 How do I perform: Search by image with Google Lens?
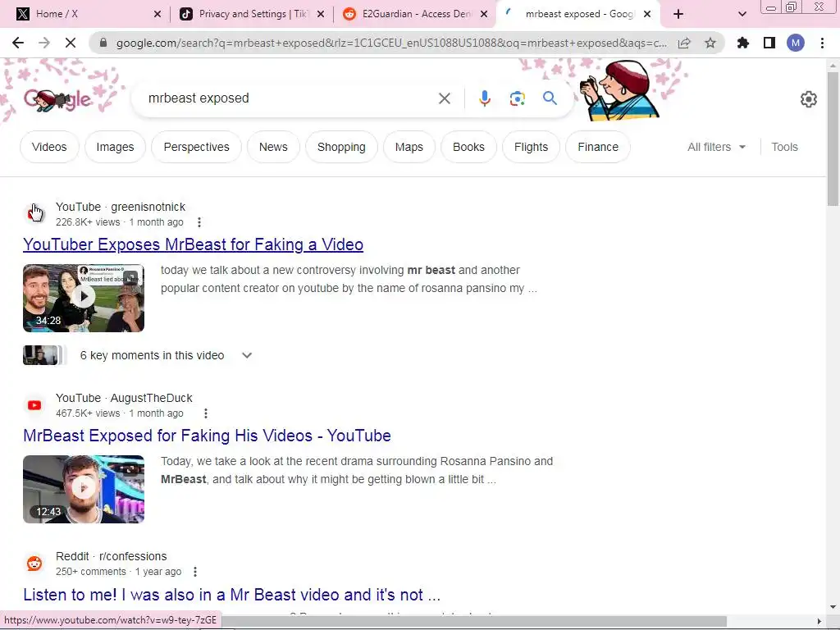click(x=517, y=98)
